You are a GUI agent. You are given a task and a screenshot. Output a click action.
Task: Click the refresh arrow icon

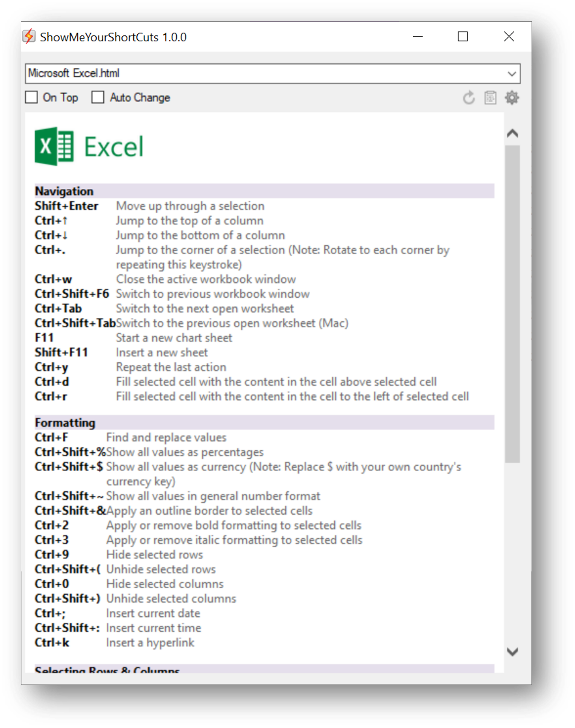469,98
